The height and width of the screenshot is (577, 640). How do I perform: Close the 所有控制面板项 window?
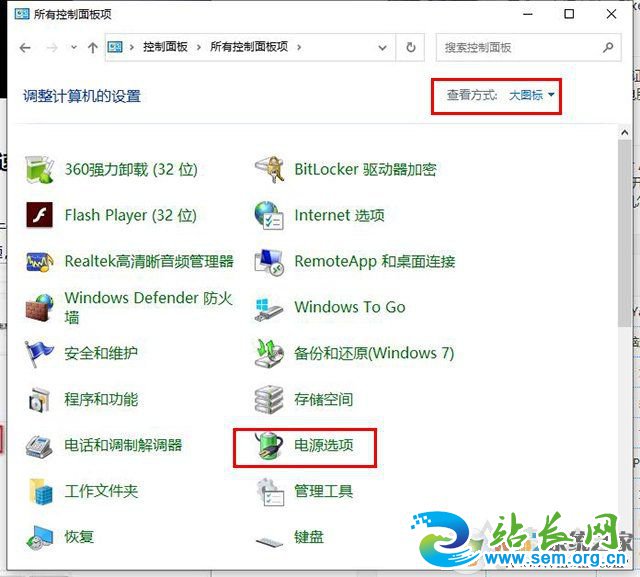[x=611, y=14]
